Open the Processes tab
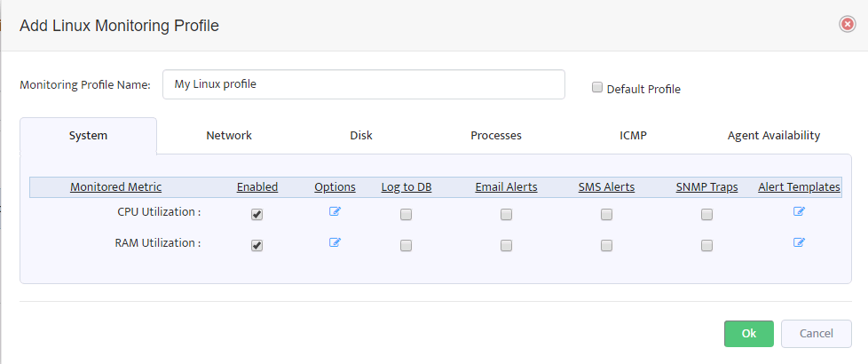868x364 pixels. 496,136
